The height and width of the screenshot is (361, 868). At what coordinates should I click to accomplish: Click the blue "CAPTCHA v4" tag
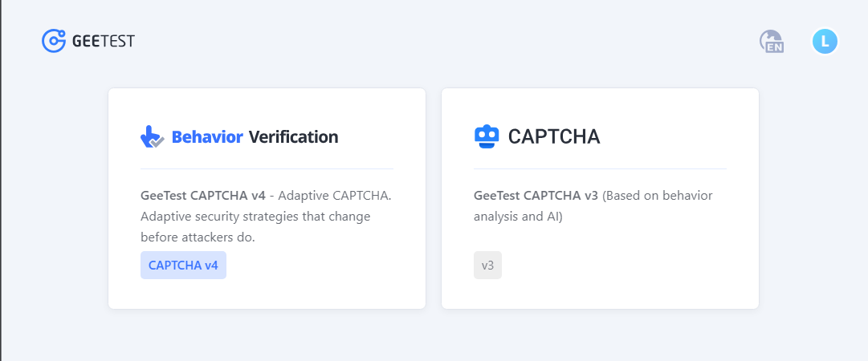[x=183, y=265]
